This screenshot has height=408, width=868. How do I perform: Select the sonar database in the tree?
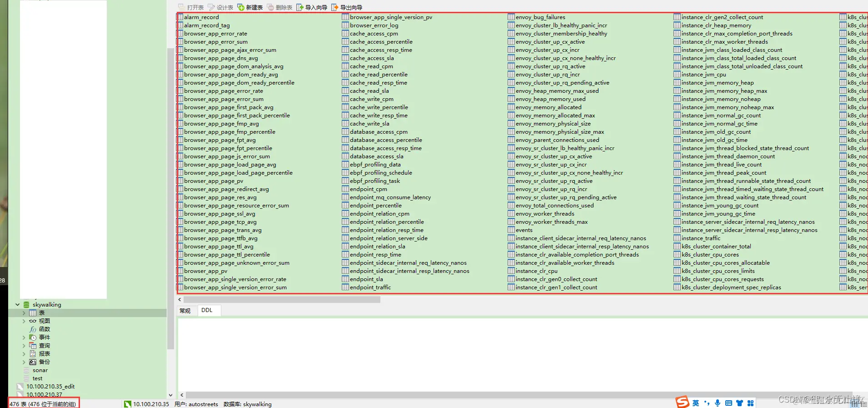point(40,370)
